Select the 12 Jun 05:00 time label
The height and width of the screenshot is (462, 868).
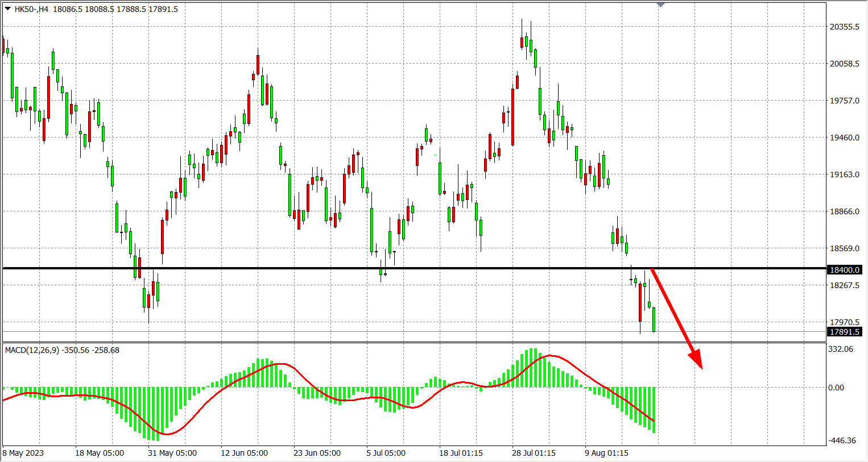click(245, 453)
